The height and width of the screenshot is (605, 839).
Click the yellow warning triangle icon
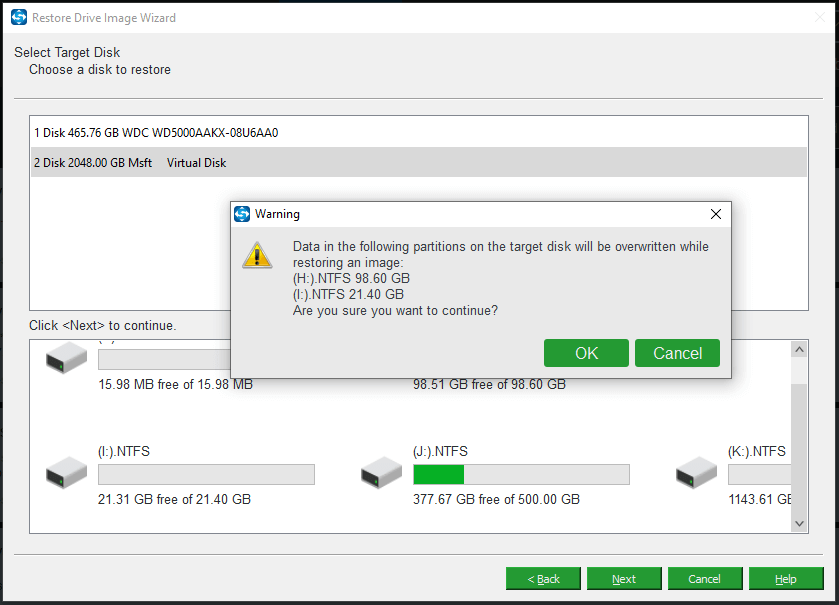pos(257,255)
